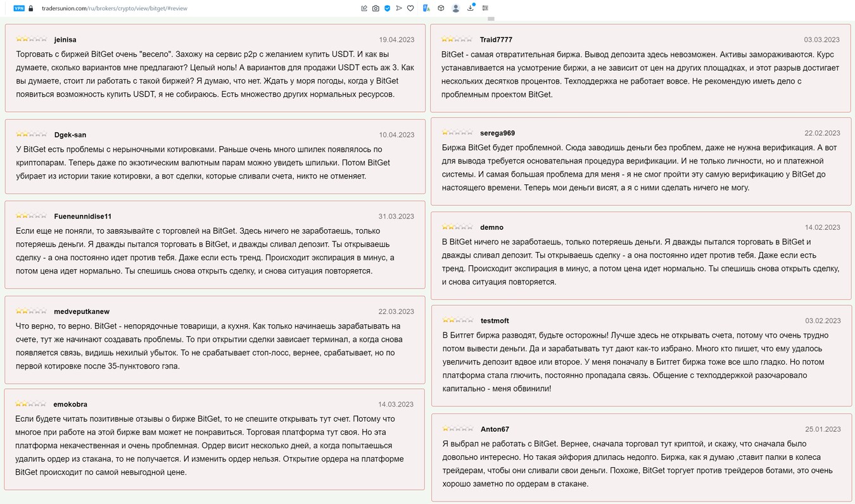The height and width of the screenshot is (504, 855).
Task: Open the cube extensions icon
Action: click(441, 8)
